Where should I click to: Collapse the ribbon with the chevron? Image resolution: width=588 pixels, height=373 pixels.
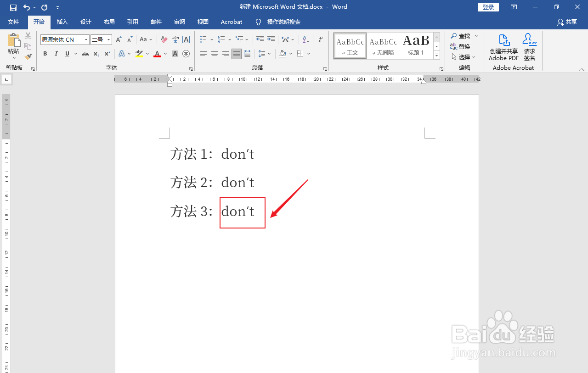click(x=582, y=69)
